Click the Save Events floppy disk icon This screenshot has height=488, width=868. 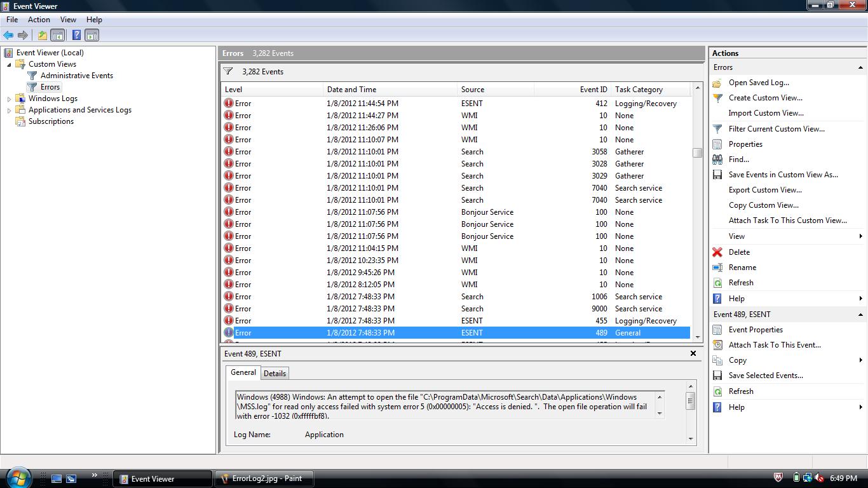(x=717, y=175)
